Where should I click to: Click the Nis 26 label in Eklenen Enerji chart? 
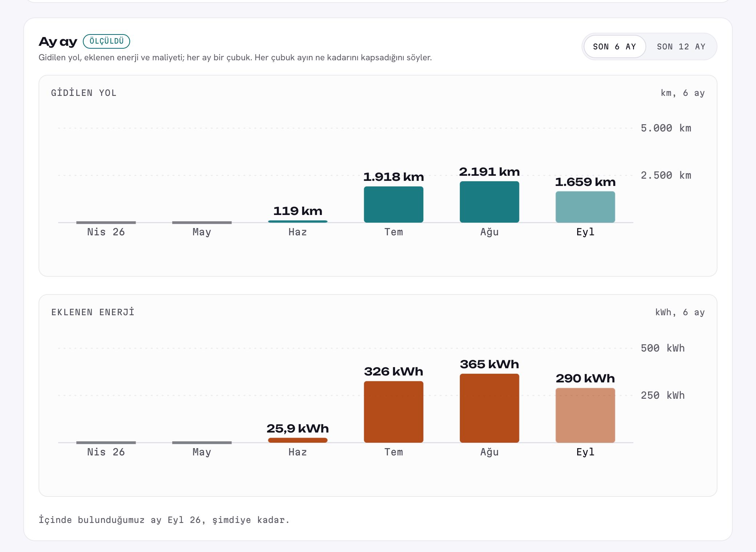(106, 452)
